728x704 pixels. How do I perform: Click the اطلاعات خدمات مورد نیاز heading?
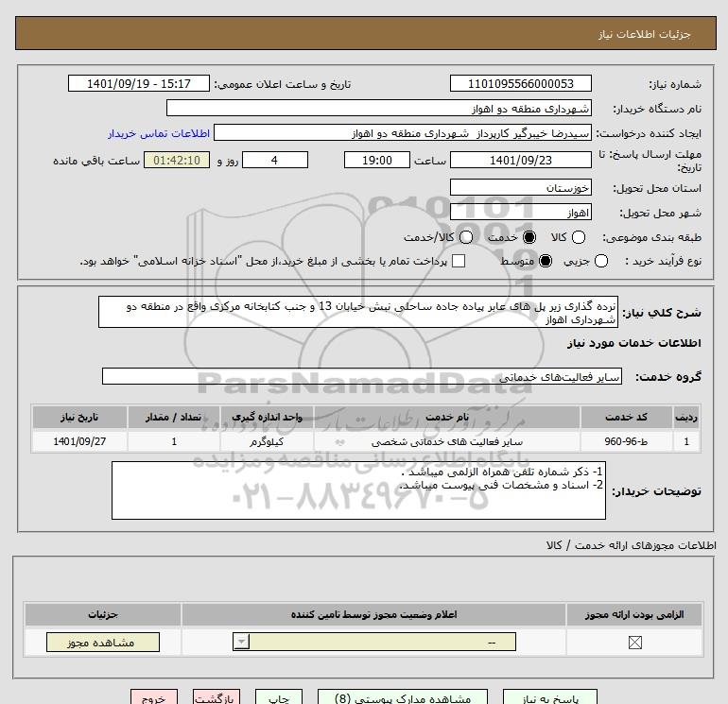pyautogui.click(x=633, y=343)
